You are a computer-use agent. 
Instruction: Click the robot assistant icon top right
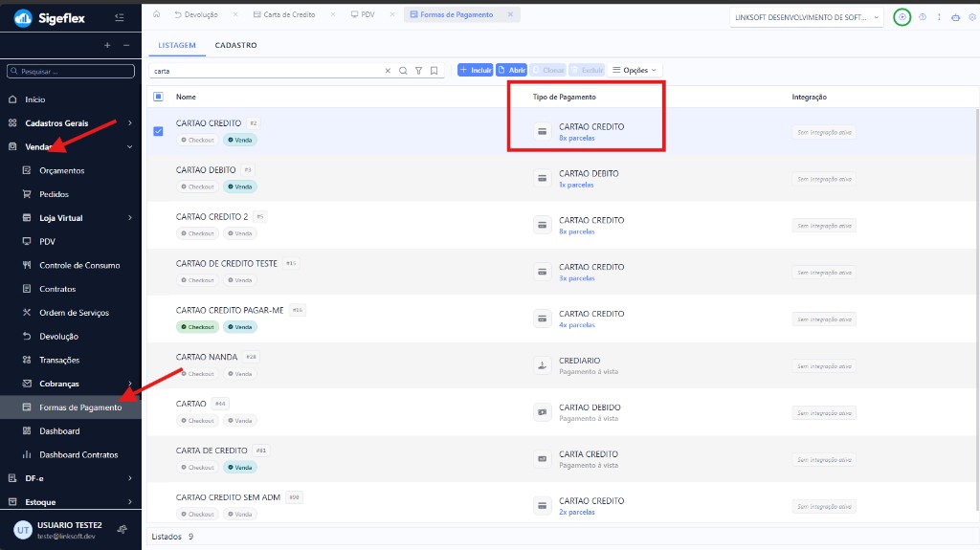click(956, 17)
